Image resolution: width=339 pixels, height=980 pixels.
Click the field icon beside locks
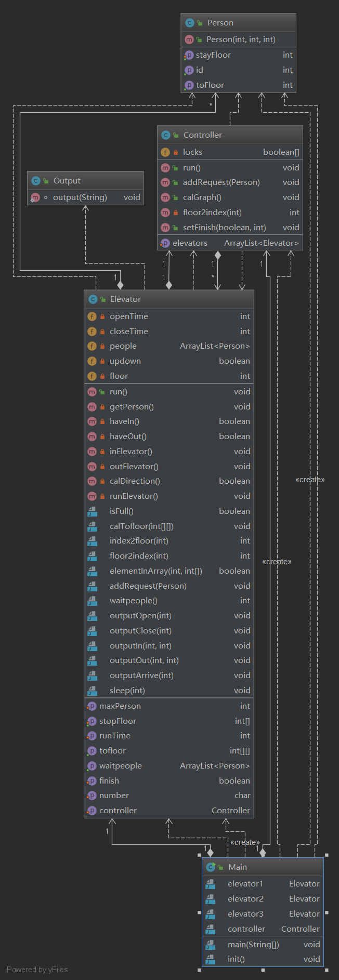(x=165, y=152)
